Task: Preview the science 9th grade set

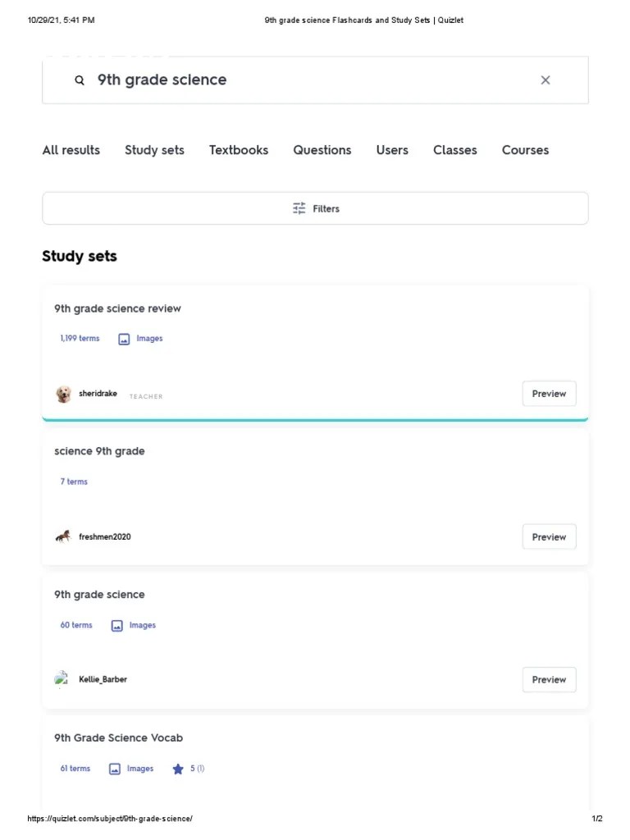Action: coord(549,536)
